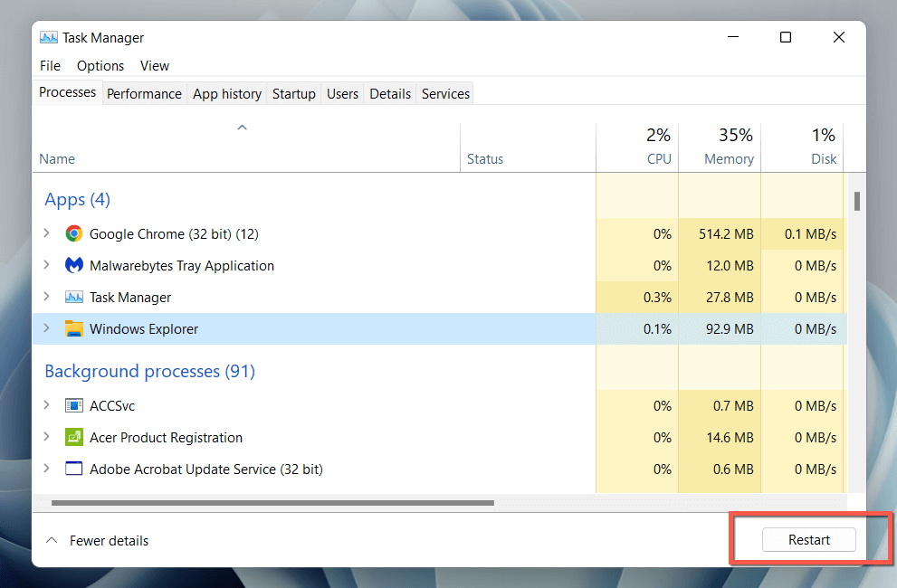
Task: Switch to the Performance tab
Action: pyautogui.click(x=144, y=93)
